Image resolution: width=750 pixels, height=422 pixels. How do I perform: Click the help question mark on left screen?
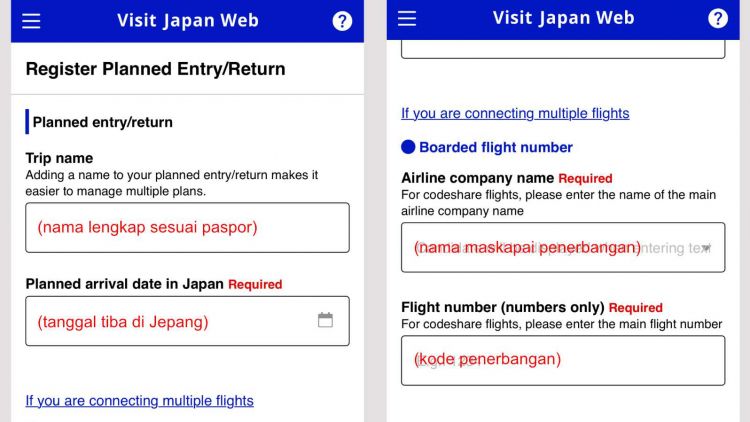pyautogui.click(x=342, y=21)
